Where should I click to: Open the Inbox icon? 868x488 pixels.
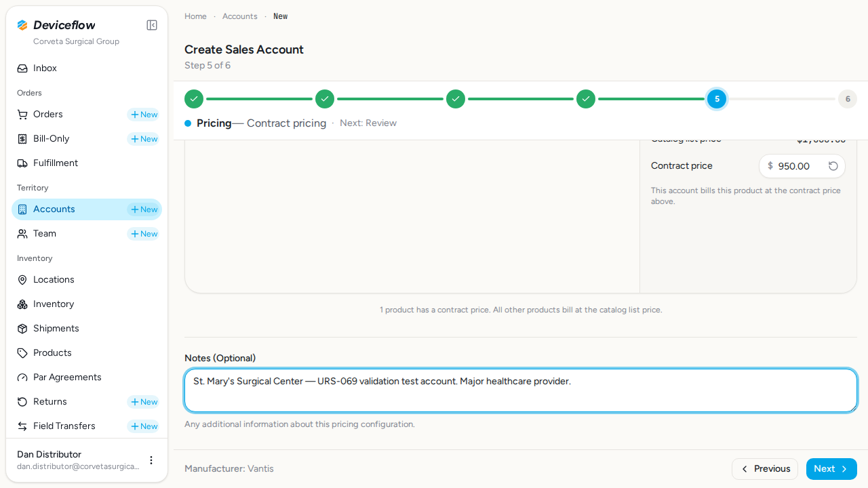tap(22, 68)
